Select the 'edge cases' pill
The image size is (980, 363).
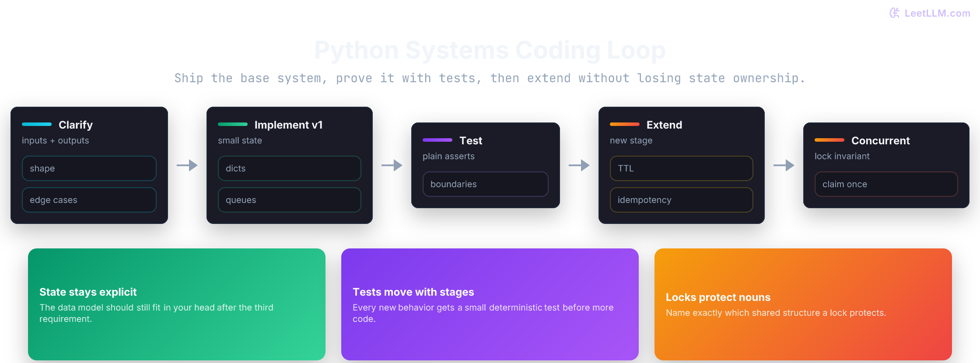point(89,200)
